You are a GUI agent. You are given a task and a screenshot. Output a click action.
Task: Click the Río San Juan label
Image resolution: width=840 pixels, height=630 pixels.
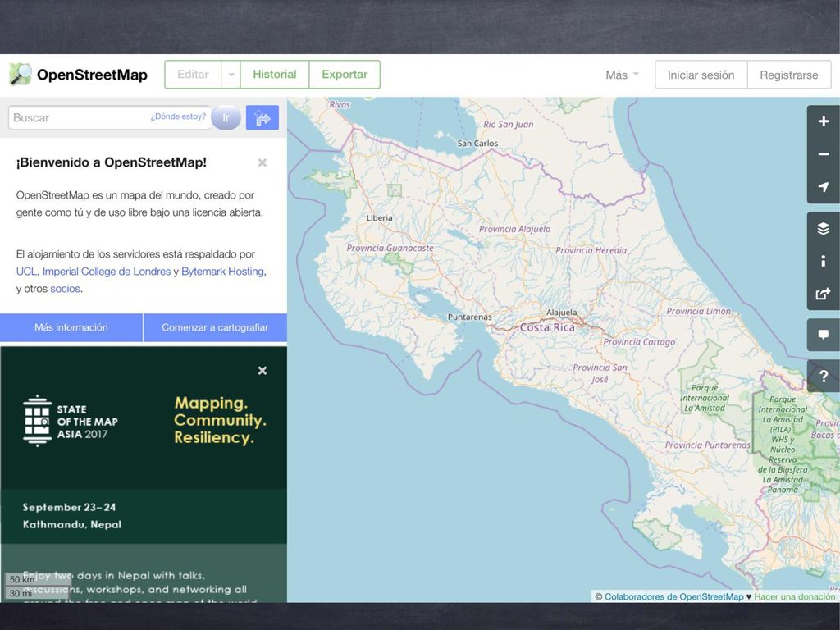[x=509, y=125]
